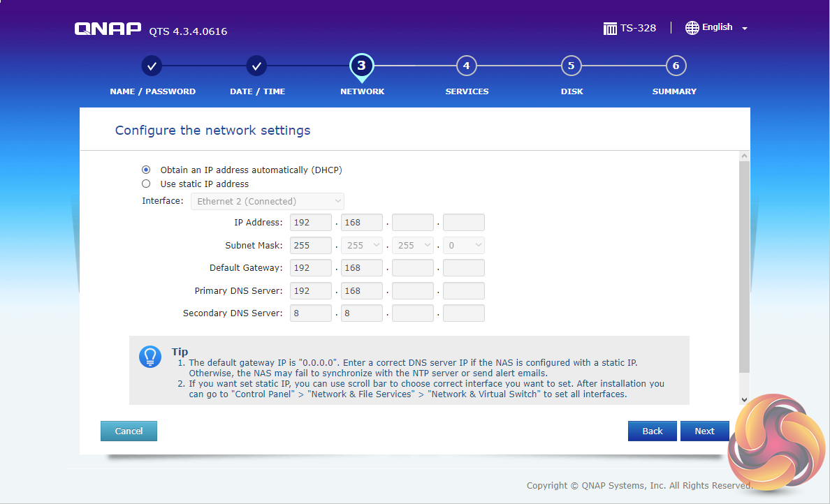This screenshot has height=504, width=830.
Task: Click Default Gateway first octet field
Action: pyautogui.click(x=311, y=268)
